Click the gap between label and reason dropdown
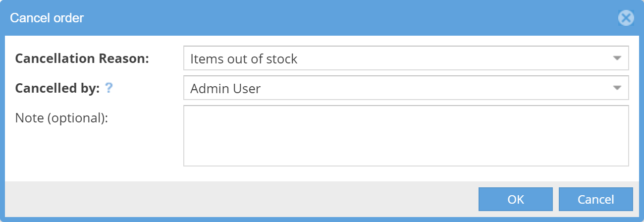Viewport: 644px width, 222px height. click(166, 58)
